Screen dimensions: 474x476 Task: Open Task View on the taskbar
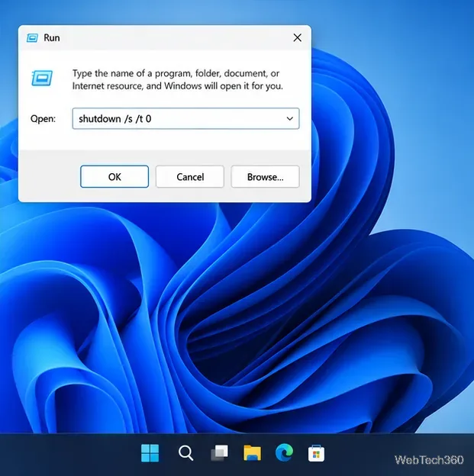[x=219, y=453]
